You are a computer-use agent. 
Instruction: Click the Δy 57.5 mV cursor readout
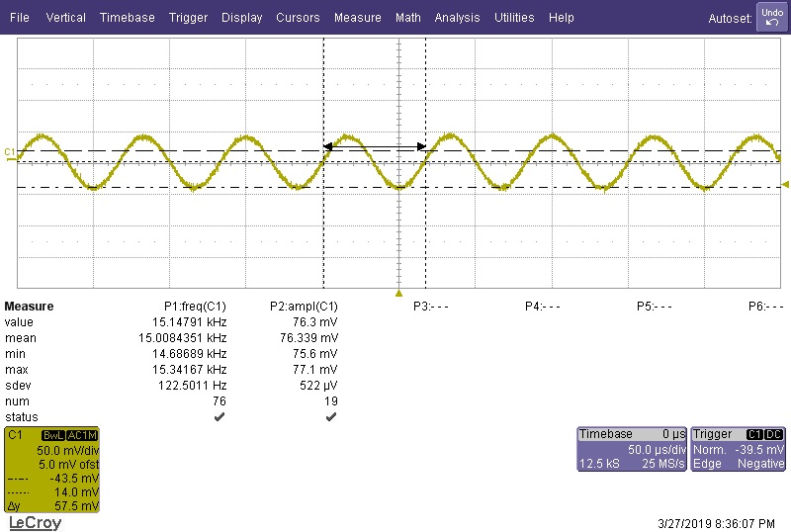(52, 505)
